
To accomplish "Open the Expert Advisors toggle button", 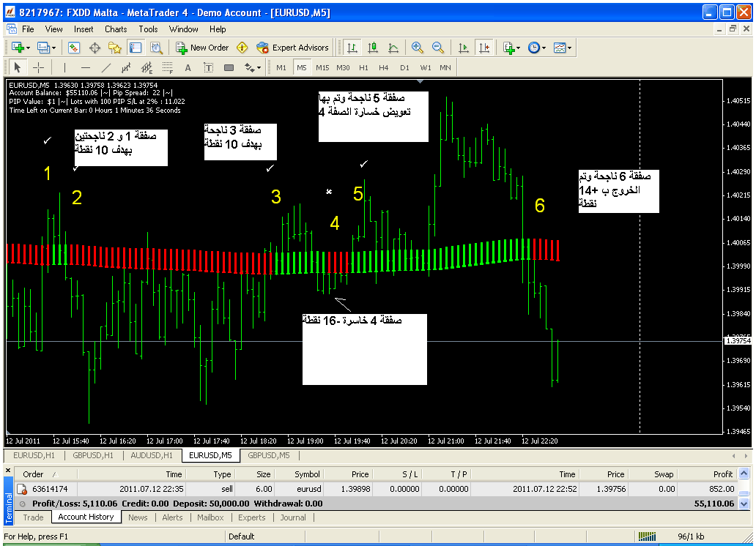I will pyautogui.click(x=293, y=48).
